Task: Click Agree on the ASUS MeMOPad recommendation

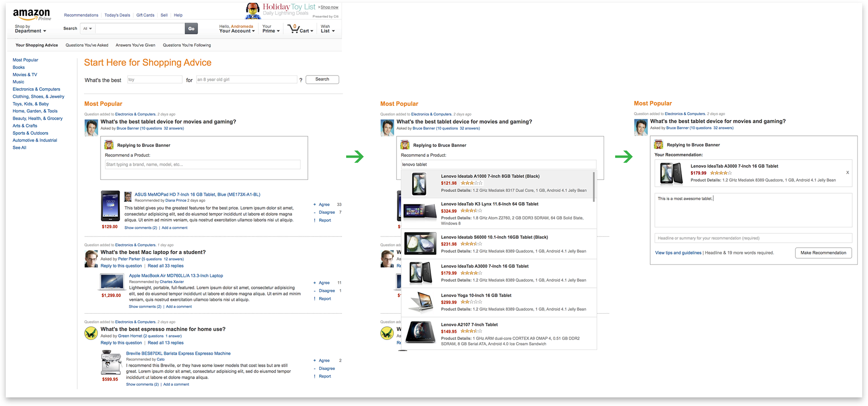Action: click(324, 205)
